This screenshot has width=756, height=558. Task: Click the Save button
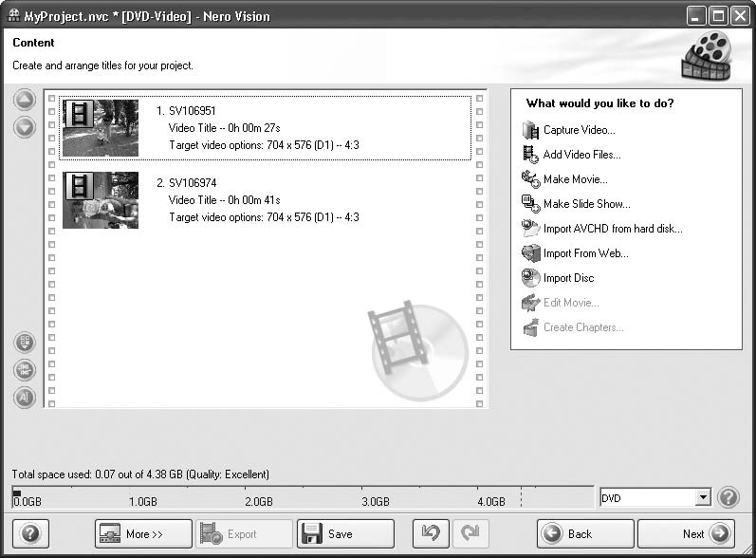click(x=345, y=534)
